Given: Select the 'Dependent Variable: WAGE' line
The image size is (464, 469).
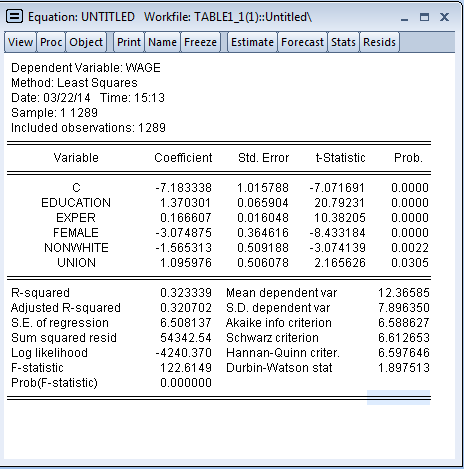Looking at the screenshot, I should point(86,68).
